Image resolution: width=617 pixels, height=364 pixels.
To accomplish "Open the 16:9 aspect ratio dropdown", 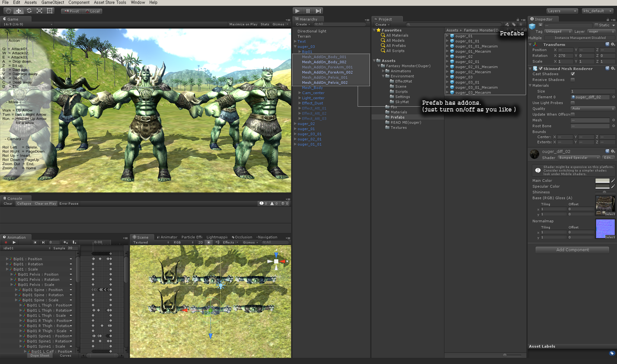I will click(x=27, y=24).
